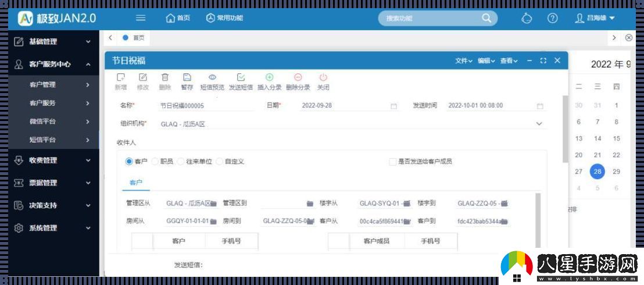Image resolution: width=644 pixels, height=285 pixels.
Task: Select the 客户 recipient radio button
Action: 129,162
